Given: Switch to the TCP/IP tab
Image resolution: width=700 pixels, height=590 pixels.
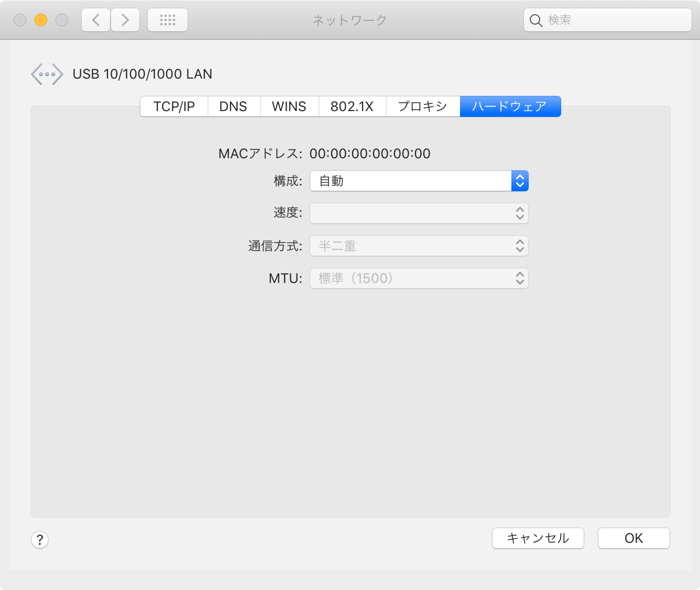Looking at the screenshot, I should click(174, 106).
